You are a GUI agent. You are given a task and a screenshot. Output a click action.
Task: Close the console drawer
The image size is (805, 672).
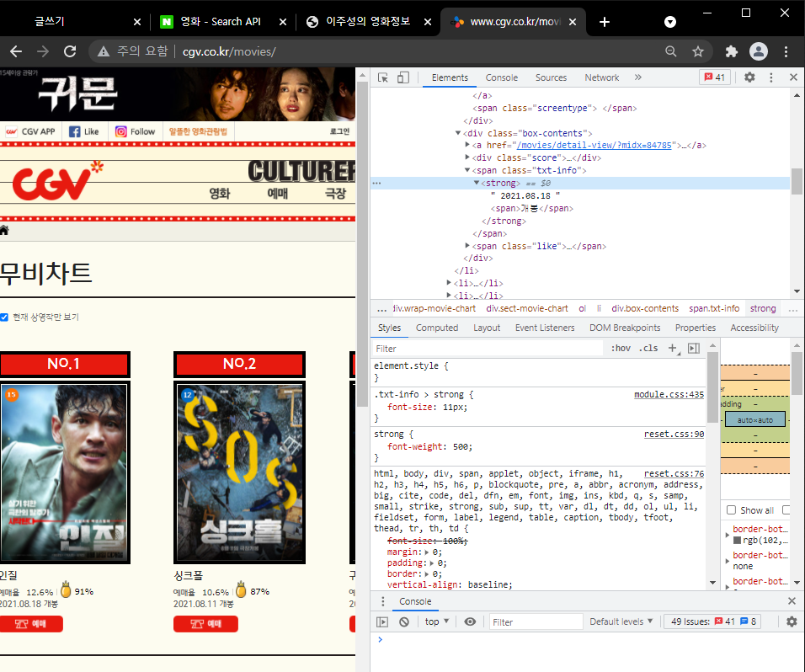pyautogui.click(x=792, y=600)
